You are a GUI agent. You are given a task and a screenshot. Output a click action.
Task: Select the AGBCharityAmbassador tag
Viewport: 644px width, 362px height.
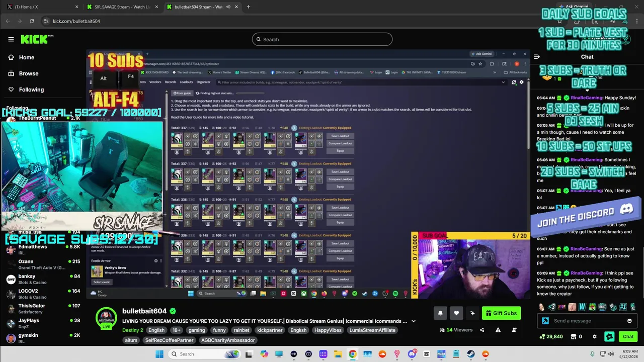tap(228, 340)
